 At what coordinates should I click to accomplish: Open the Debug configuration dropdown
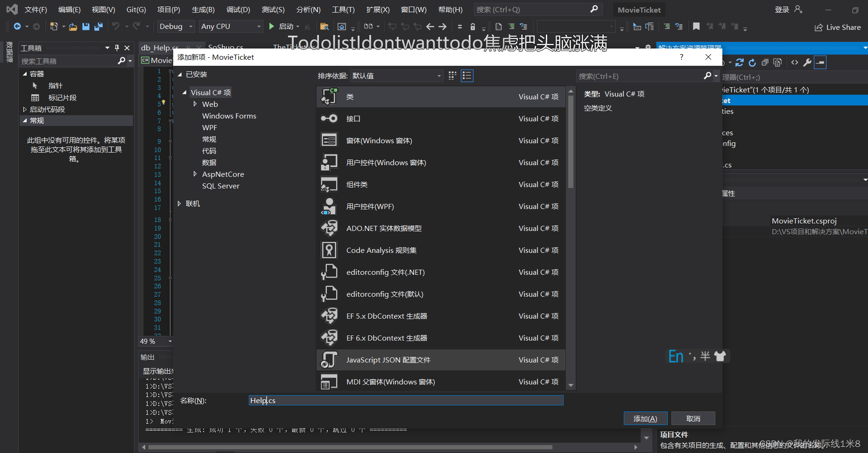[176, 27]
